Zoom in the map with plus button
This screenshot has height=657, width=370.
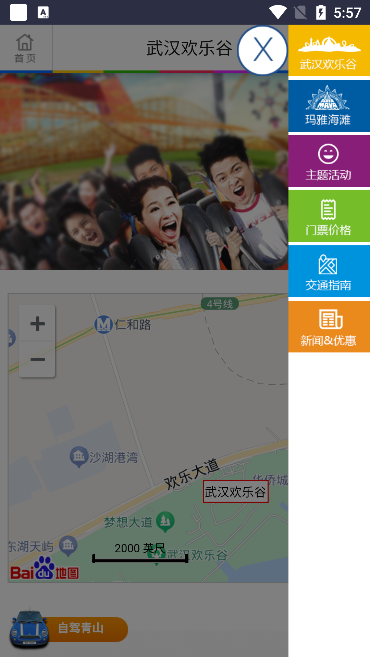tap(37, 323)
